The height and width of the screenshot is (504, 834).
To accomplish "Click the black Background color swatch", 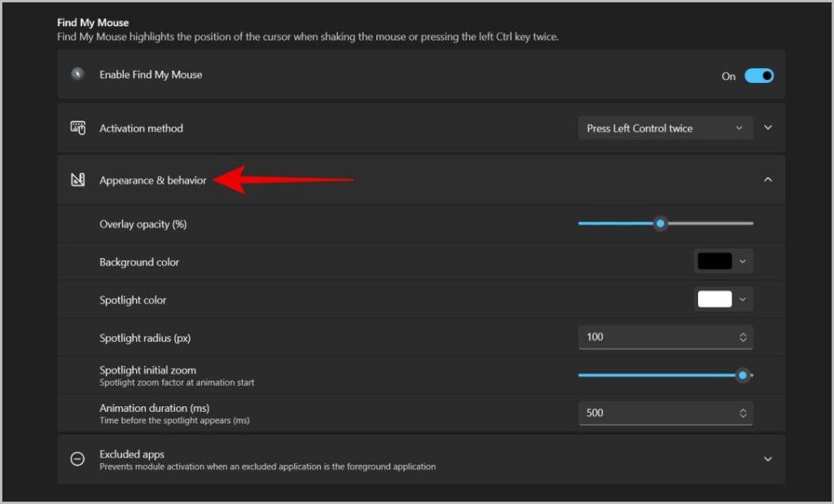I will pos(714,261).
